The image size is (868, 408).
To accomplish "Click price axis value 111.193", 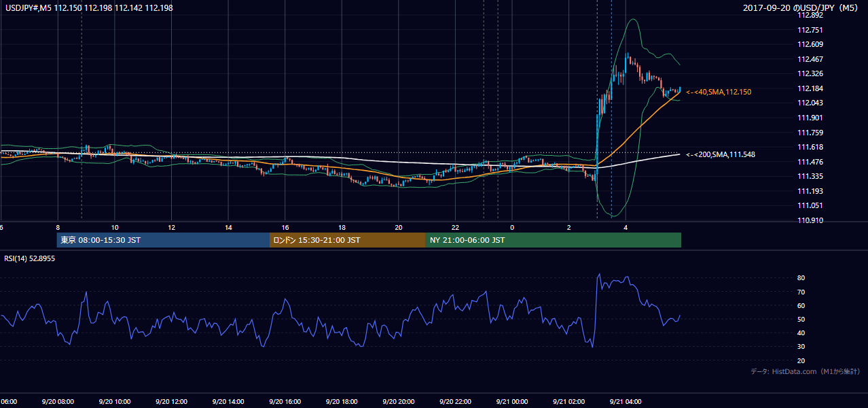I will click(812, 191).
